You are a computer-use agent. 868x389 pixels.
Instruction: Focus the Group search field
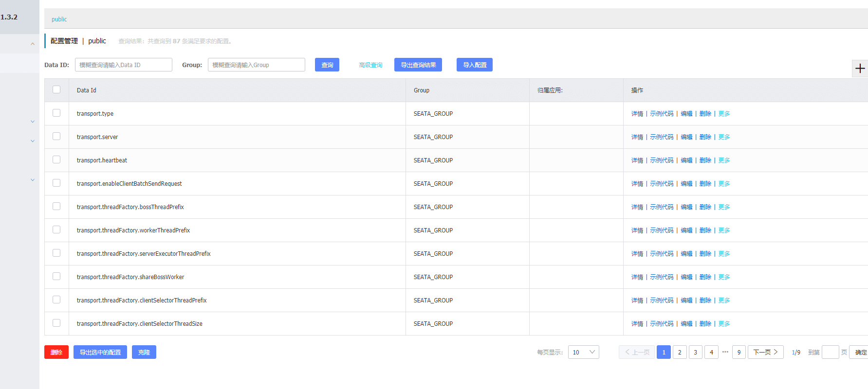click(257, 65)
